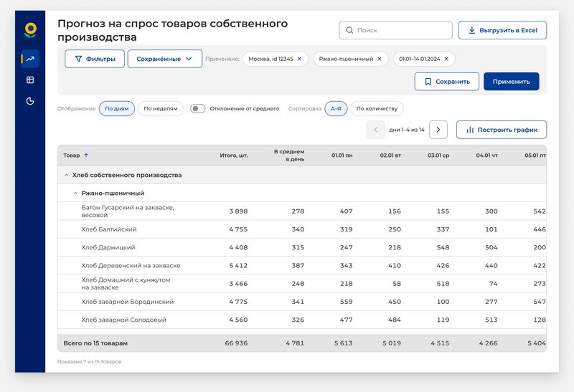Click the Всего по 15 товарам label
This screenshot has width=574, height=392.
click(x=95, y=343)
